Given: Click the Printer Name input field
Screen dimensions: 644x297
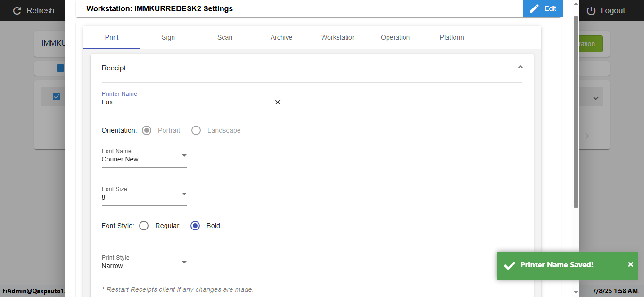Looking at the screenshot, I should [x=186, y=102].
